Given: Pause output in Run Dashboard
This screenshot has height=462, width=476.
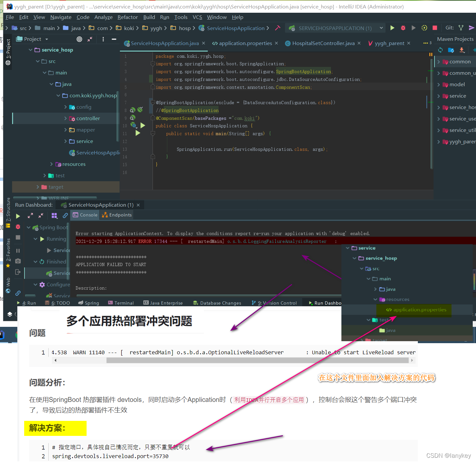Looking at the screenshot, I should tap(18, 251).
